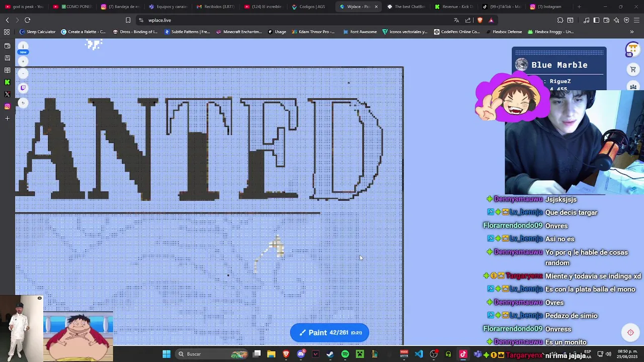Open the 'Flexbox Defense' bookmark
Screen dimensions: 644x362
(504, 32)
